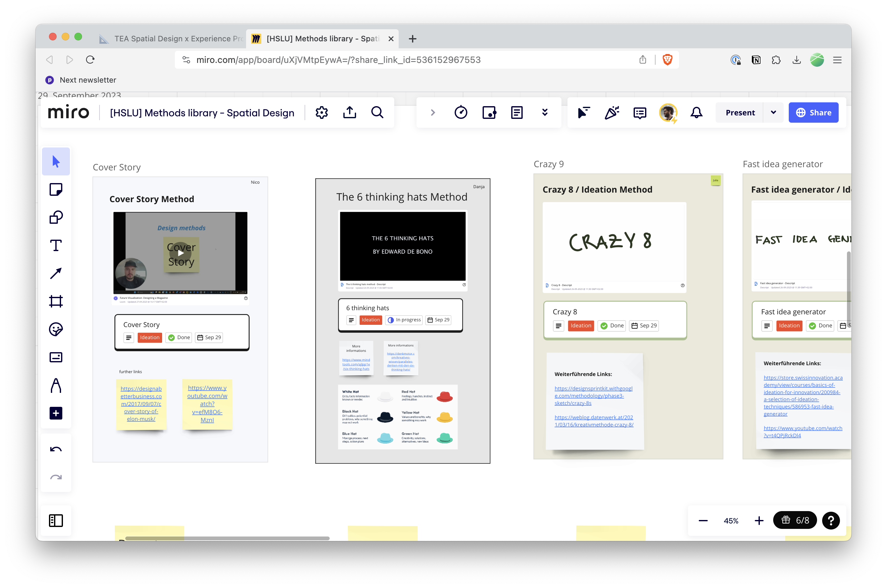Click the notifications bell icon

point(696,113)
